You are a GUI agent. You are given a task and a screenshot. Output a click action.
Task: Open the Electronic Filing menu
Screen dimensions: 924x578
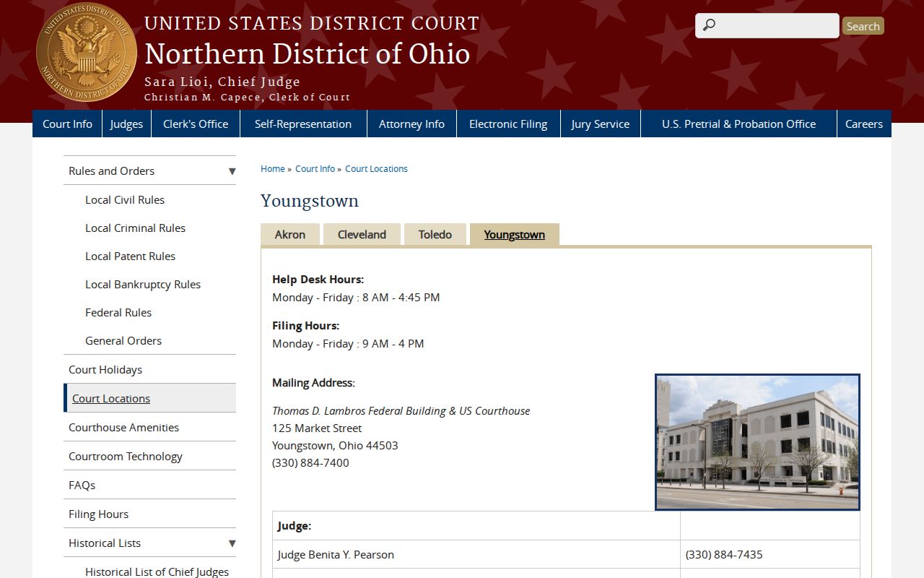point(508,124)
